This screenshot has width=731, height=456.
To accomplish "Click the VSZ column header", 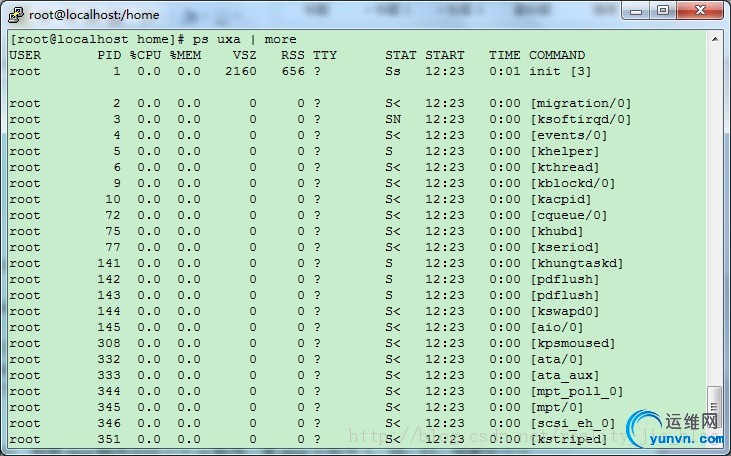I will pos(245,55).
